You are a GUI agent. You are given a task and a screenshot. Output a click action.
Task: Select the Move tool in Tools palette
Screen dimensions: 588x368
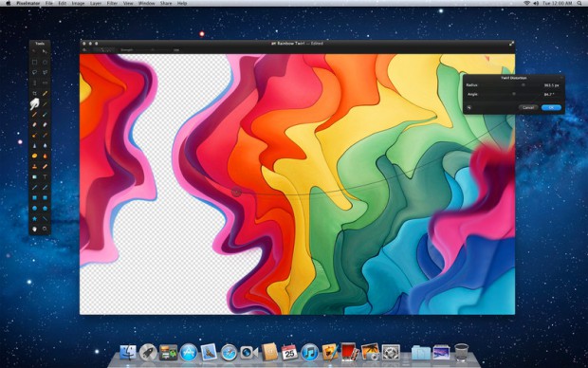click(x=45, y=52)
